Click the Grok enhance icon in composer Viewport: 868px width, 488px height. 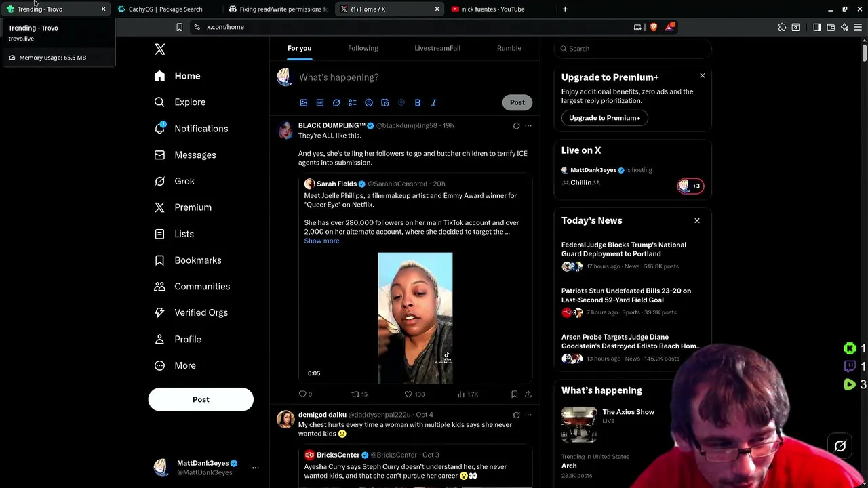click(336, 102)
